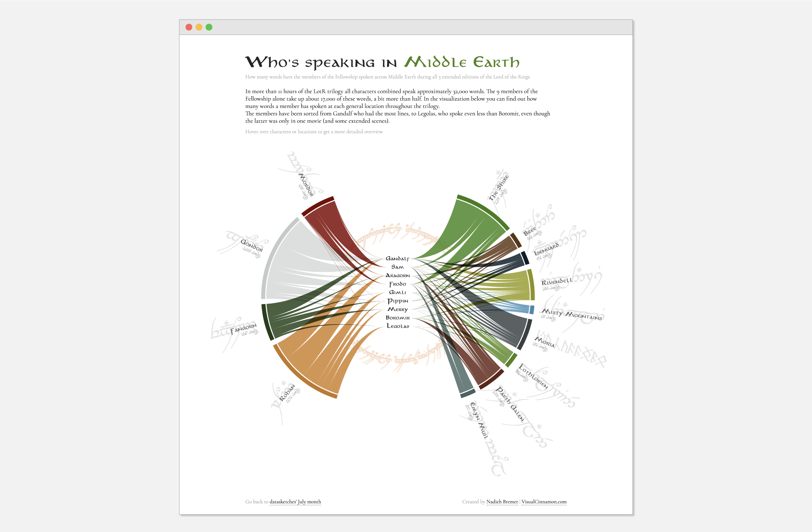Select the Pippin character label
The height and width of the screenshot is (532, 812).
point(398,301)
